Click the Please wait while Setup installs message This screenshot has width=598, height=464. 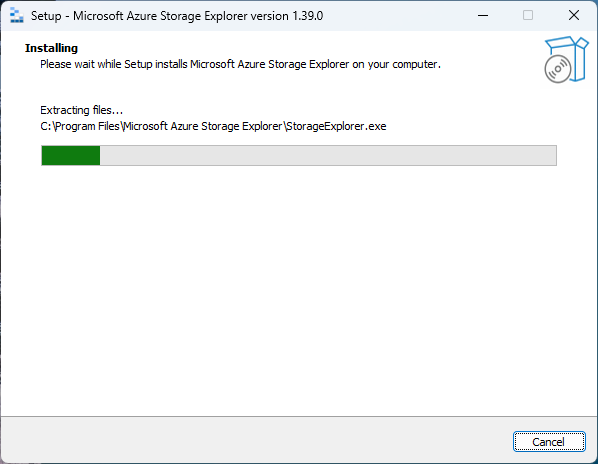pyautogui.click(x=240, y=64)
